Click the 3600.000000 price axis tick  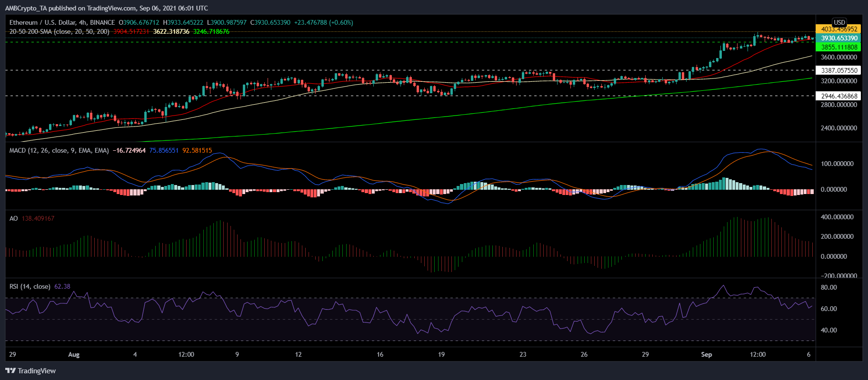[x=839, y=57]
